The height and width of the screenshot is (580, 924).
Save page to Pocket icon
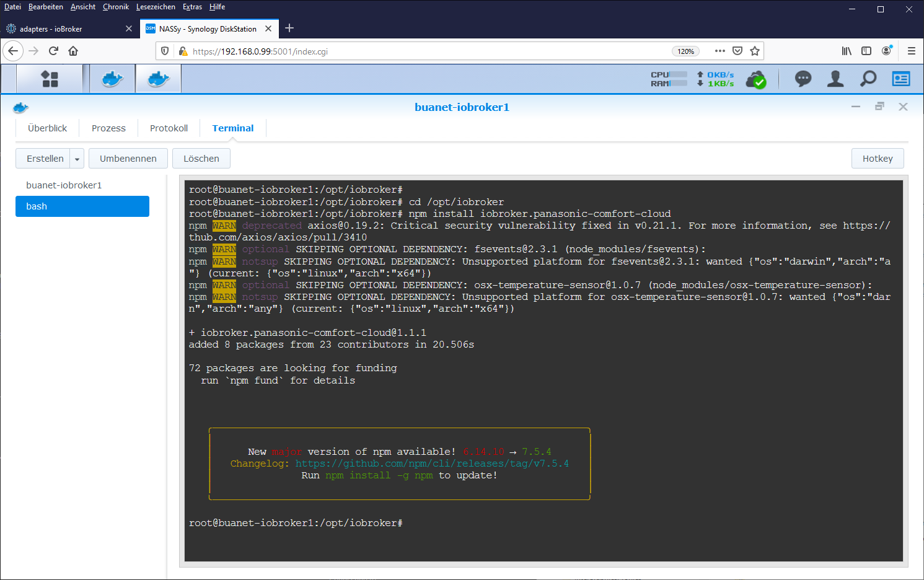737,51
